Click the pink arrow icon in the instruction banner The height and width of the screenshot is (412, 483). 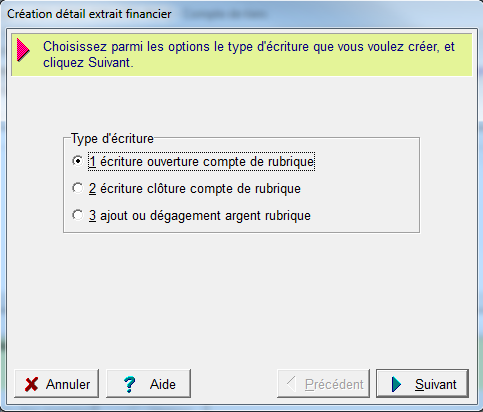[23, 50]
